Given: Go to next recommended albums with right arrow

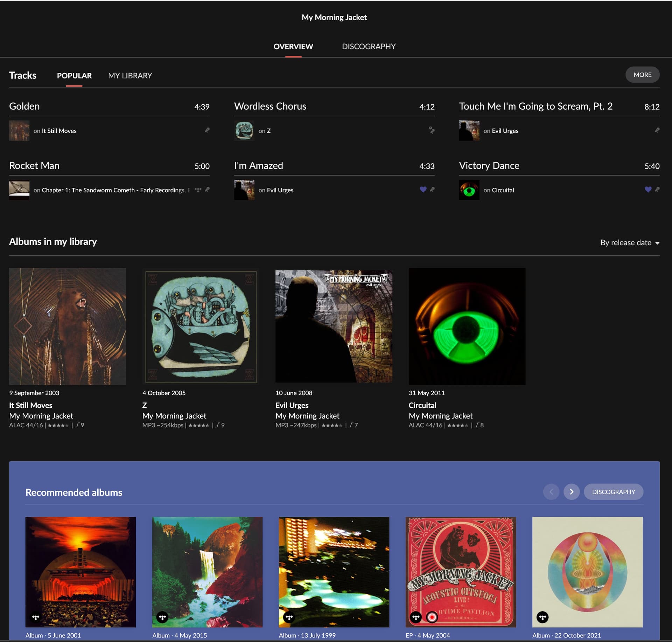Looking at the screenshot, I should pos(571,492).
